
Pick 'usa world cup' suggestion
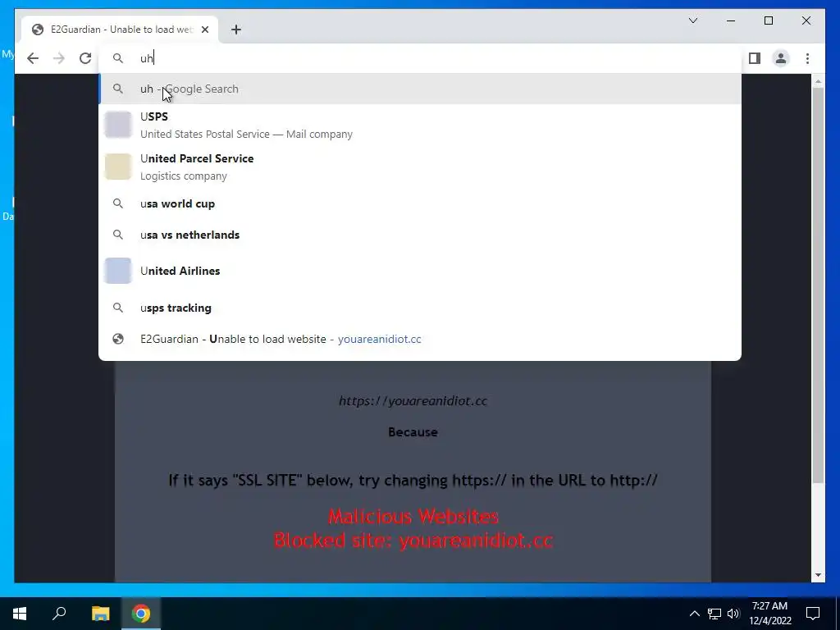click(420, 203)
